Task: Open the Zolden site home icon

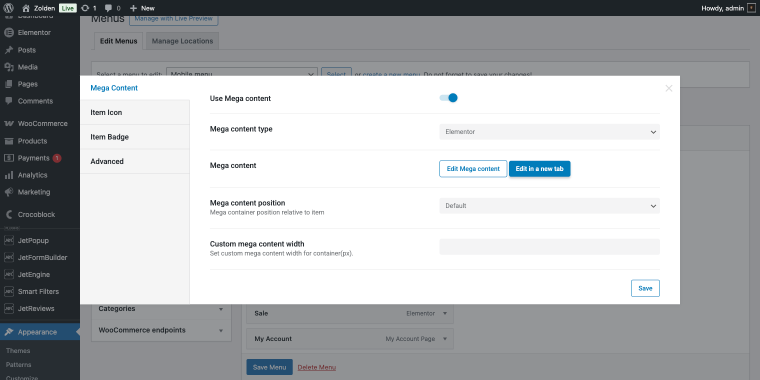Action: click(26, 8)
